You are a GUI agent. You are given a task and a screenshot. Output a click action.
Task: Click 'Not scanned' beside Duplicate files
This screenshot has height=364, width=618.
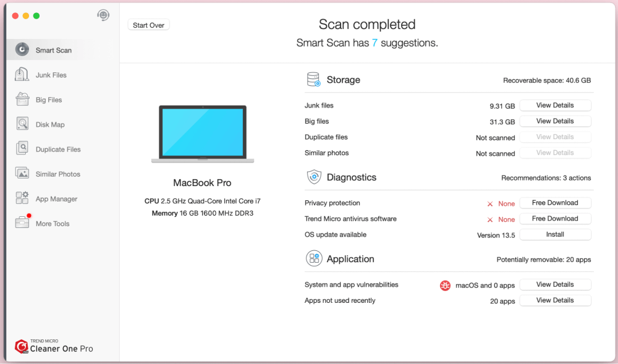tap(496, 137)
